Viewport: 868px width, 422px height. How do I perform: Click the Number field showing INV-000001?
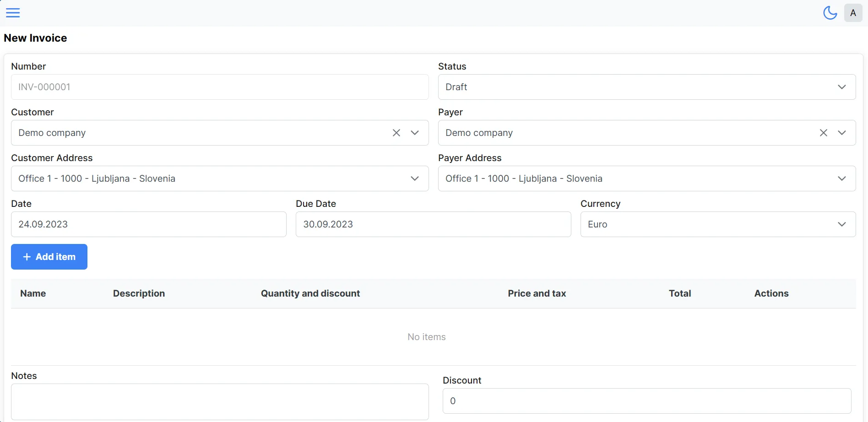tap(220, 87)
